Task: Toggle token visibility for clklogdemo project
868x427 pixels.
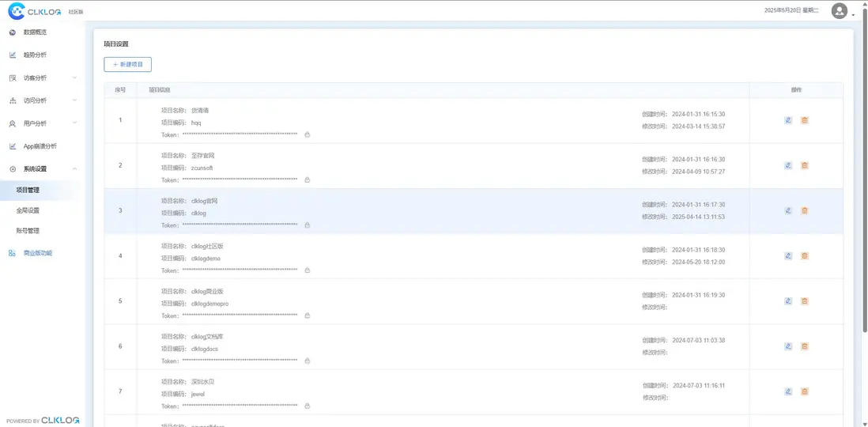Action: tap(307, 270)
